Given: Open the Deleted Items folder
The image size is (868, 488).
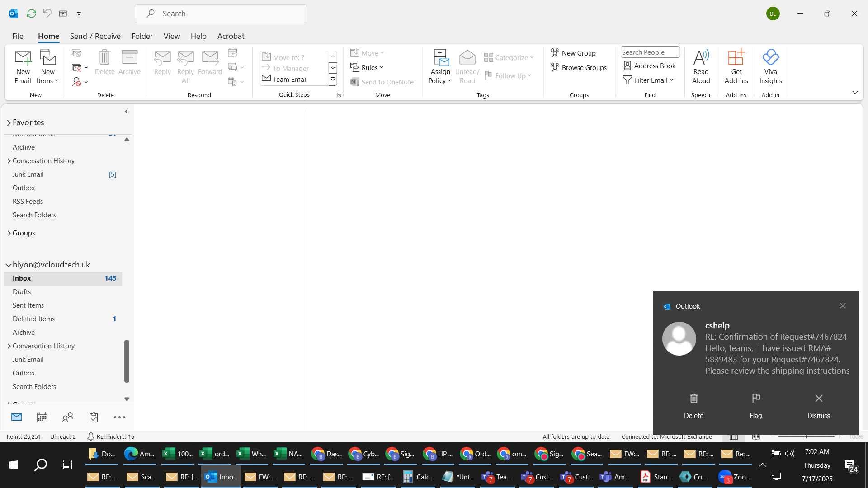Looking at the screenshot, I should click(63, 319).
